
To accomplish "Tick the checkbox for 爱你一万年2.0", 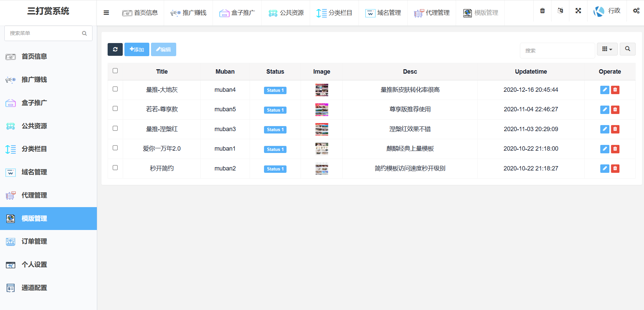I will click(115, 148).
